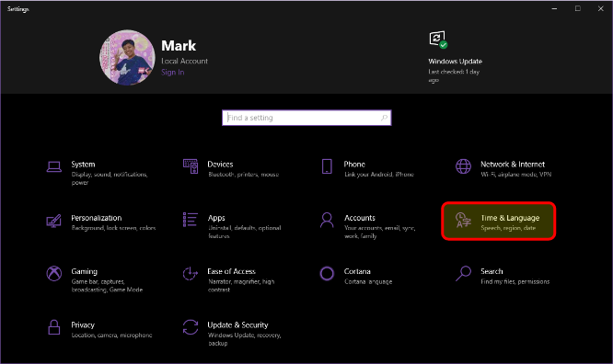Open the Phone settings title
This screenshot has width=613, height=364.
pos(354,165)
